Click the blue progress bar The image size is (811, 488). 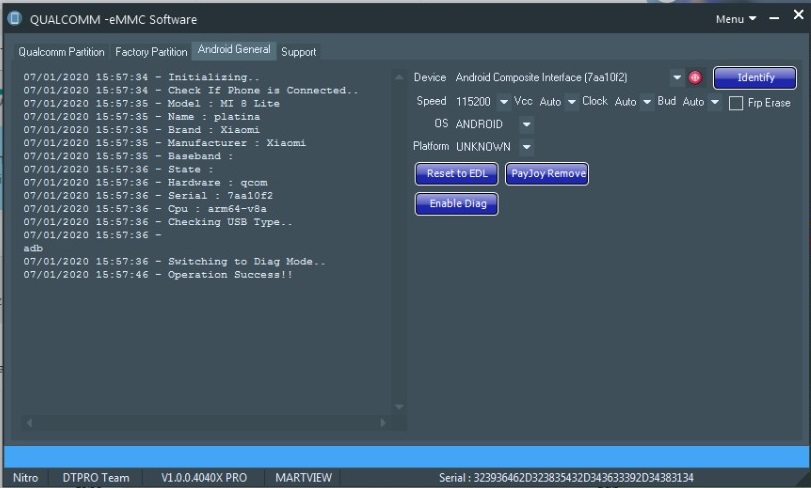tap(407, 457)
